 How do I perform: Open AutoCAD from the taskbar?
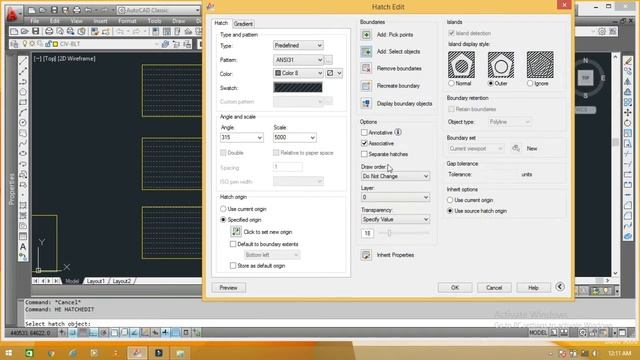[x=137, y=353]
